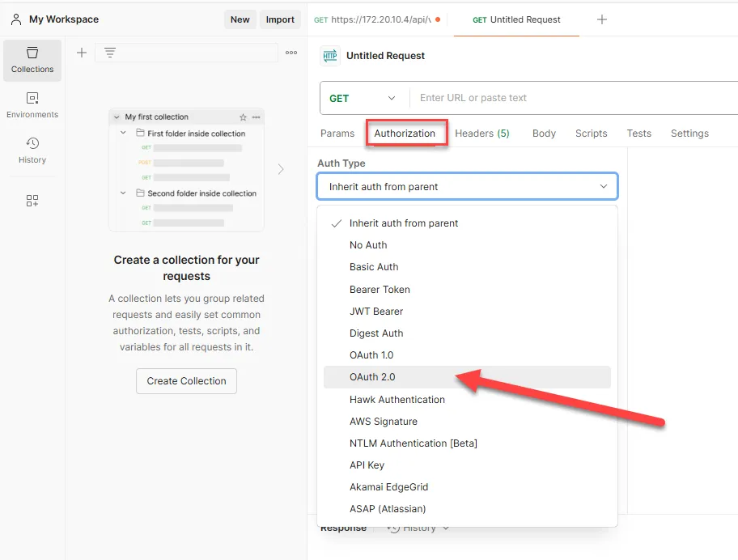Screen dimensions: 738x560
Task: Select JWT Bearer auth type
Action: coord(468,311)
